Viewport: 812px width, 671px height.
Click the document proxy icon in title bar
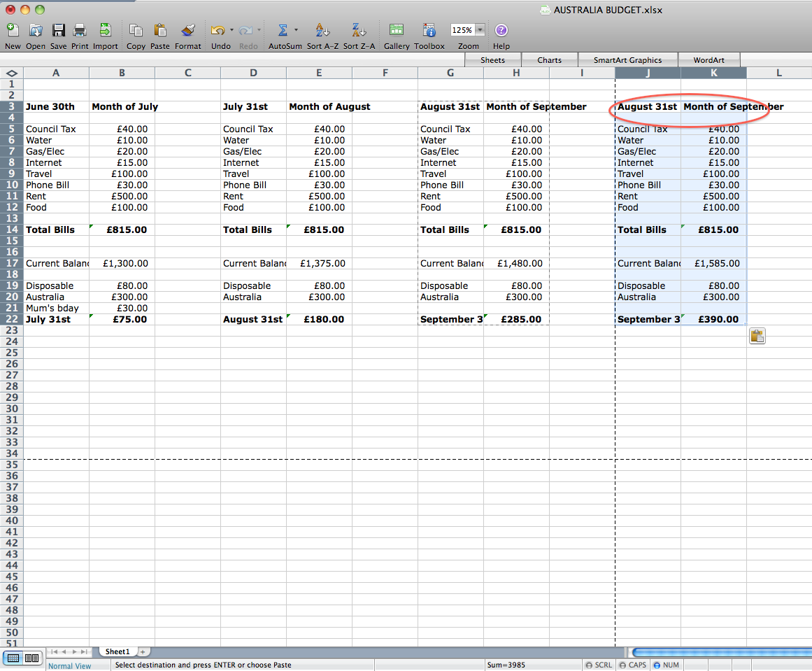pyautogui.click(x=545, y=10)
